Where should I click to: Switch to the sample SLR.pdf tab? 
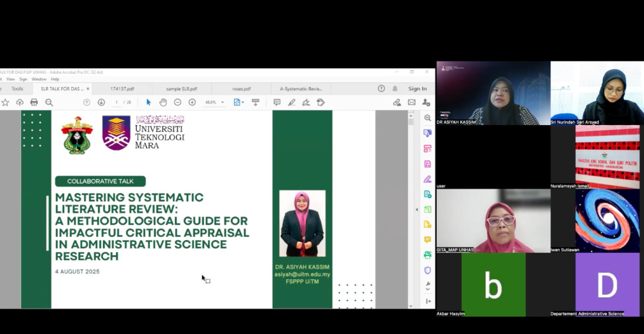click(181, 89)
